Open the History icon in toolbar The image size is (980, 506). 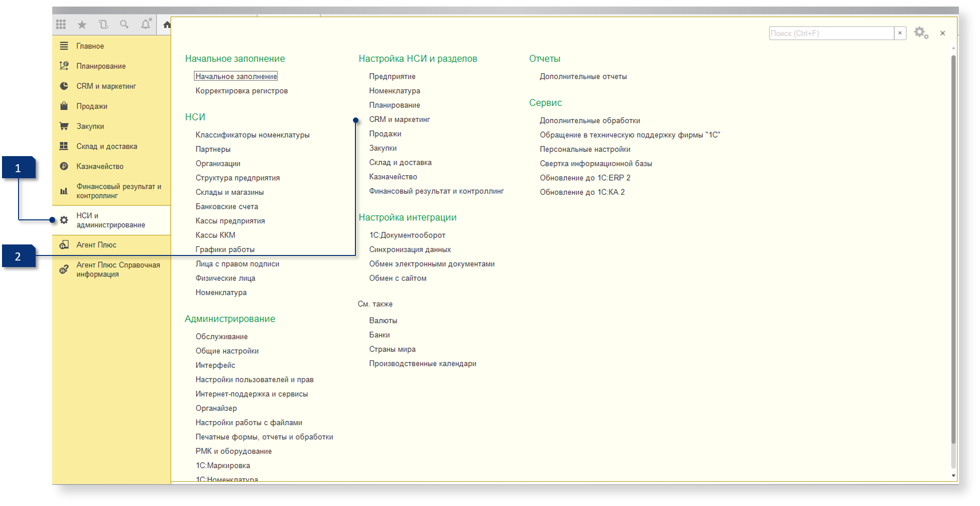pos(103,24)
